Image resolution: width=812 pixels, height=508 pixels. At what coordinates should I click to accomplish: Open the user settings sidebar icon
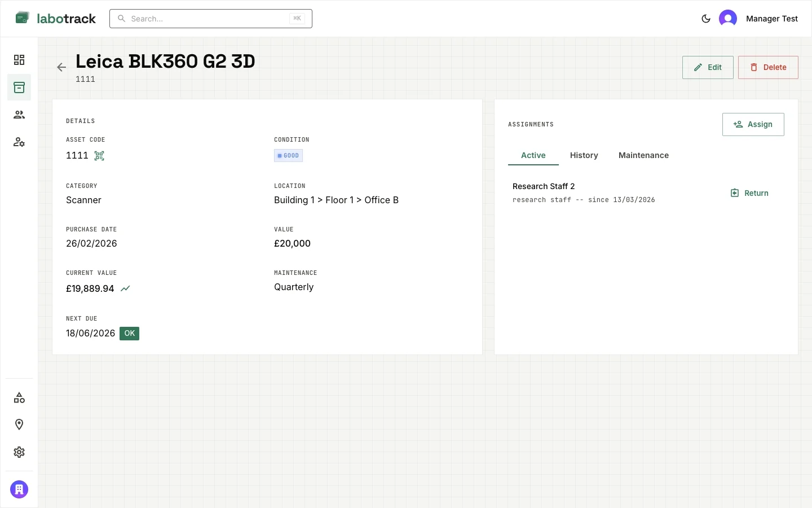(19, 142)
